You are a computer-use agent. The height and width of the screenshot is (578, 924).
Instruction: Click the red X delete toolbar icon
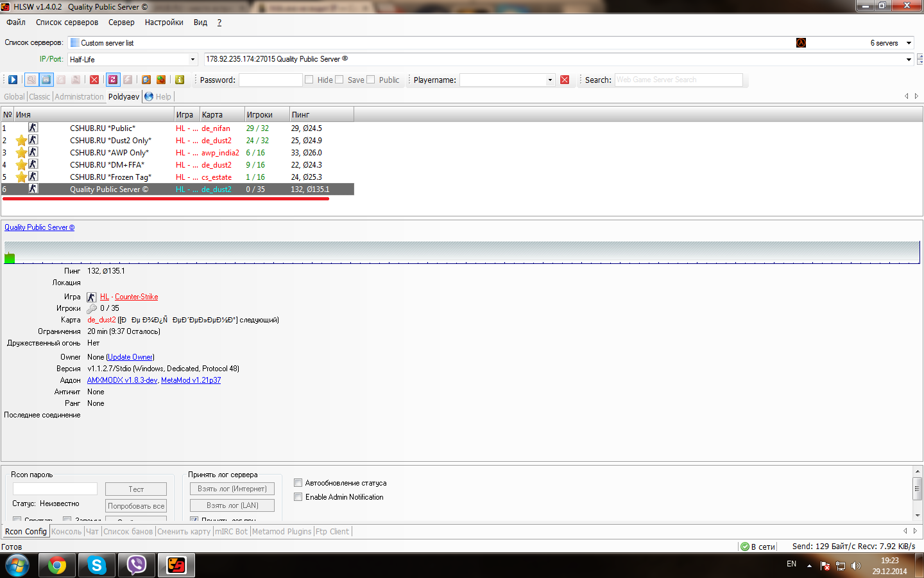coord(94,80)
